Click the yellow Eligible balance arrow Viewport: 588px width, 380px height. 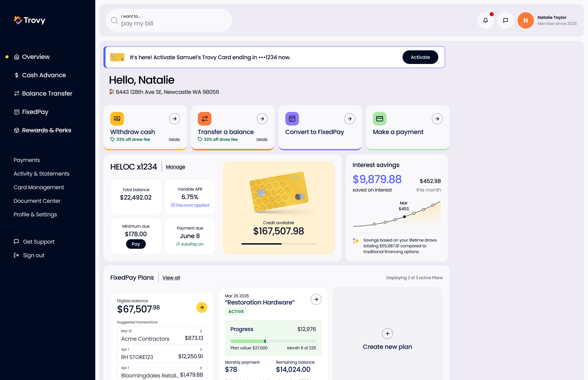click(202, 307)
